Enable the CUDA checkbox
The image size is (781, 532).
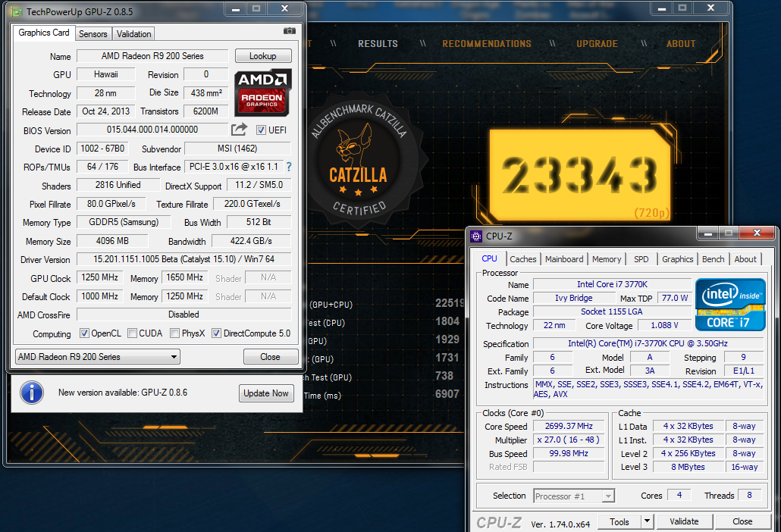coord(132,333)
